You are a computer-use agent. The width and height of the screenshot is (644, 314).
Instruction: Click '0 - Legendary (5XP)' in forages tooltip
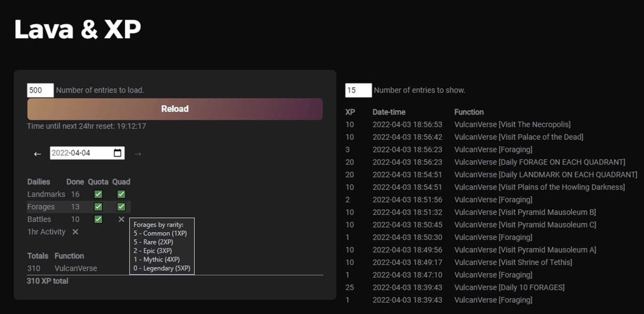click(162, 268)
